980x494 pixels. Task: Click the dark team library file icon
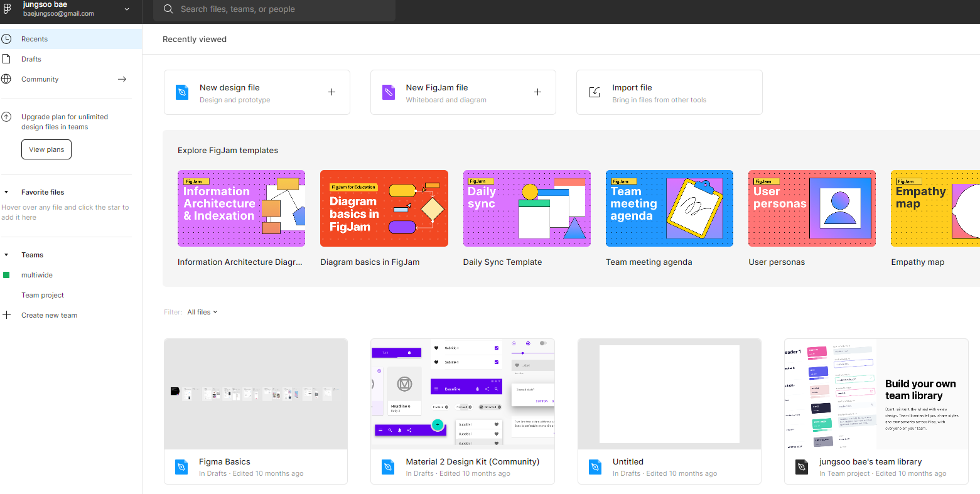802,467
